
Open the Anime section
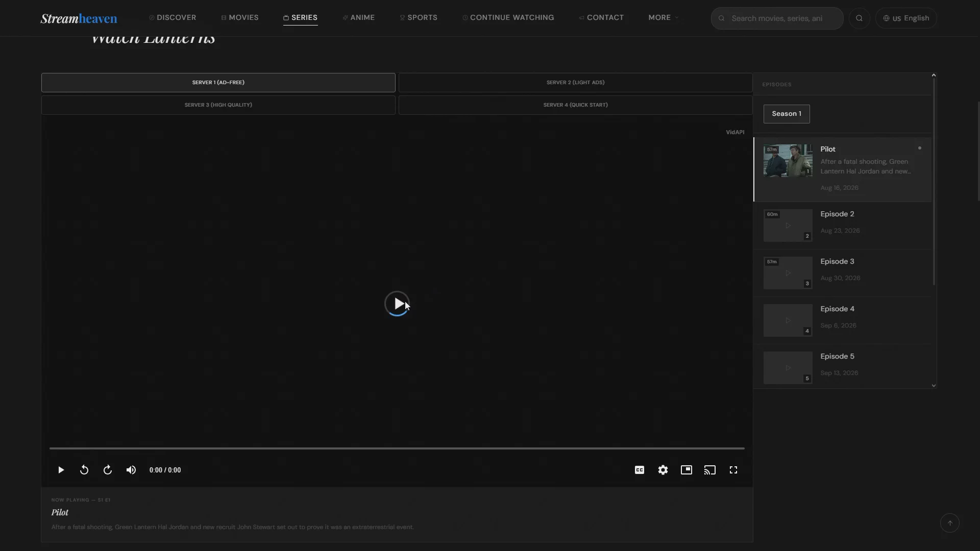point(358,17)
